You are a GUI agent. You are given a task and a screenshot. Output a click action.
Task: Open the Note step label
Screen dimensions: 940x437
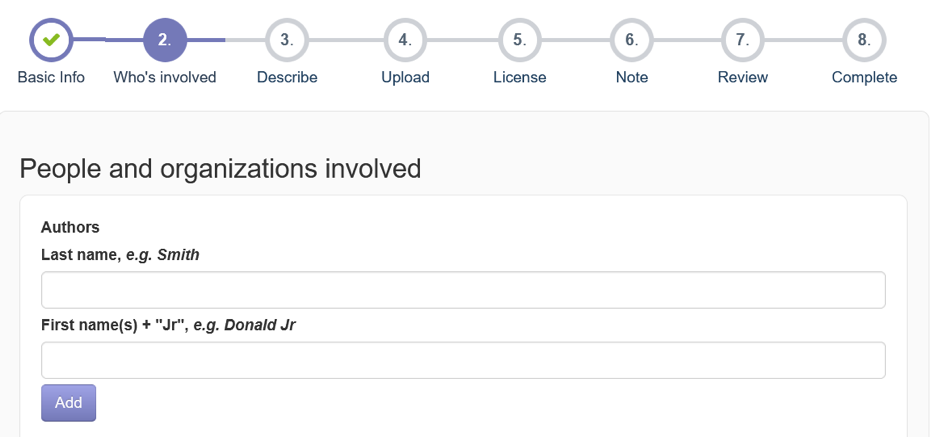[632, 77]
